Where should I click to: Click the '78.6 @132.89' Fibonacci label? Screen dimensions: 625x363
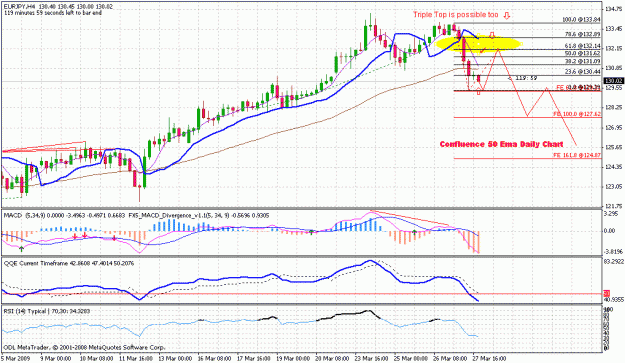pyautogui.click(x=582, y=35)
